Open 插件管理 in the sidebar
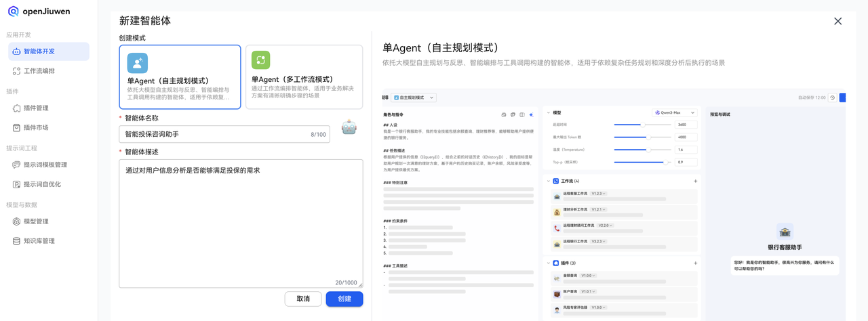Viewport: 868px width, 321px height. point(49,108)
